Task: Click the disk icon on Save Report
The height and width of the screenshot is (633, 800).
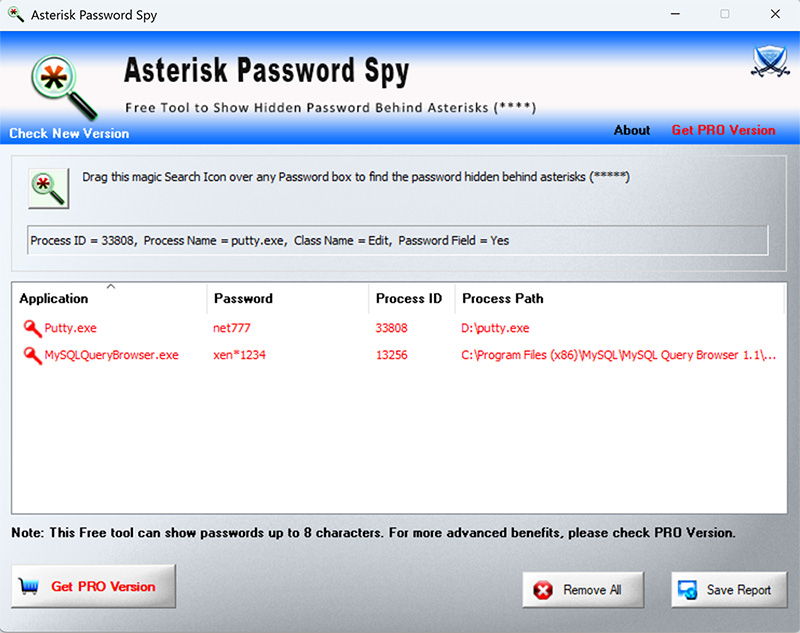Action: [687, 590]
